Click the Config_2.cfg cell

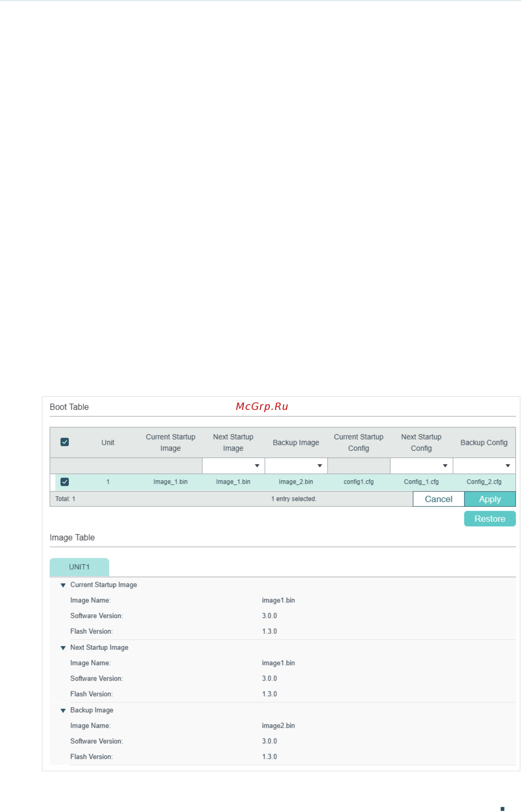484,481
